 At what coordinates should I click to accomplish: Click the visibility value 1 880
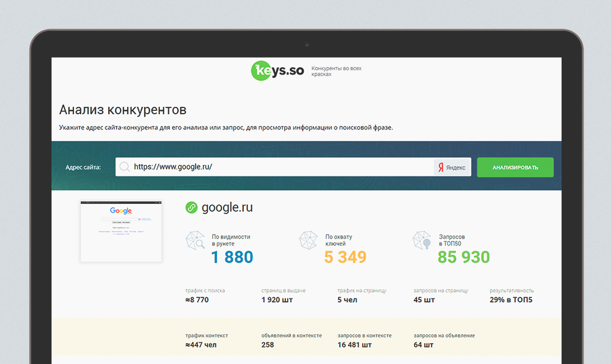[232, 257]
